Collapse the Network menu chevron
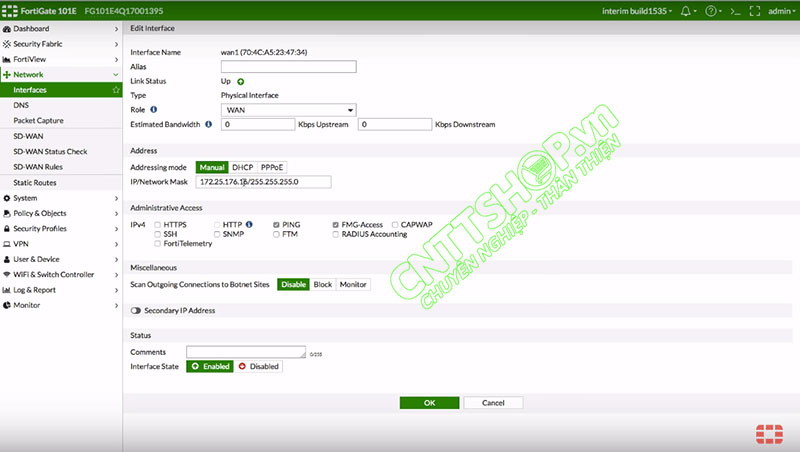 click(116, 74)
